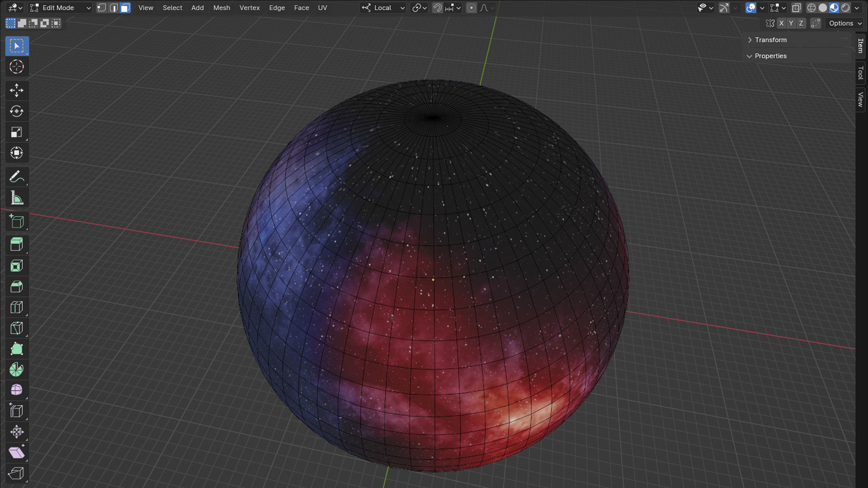The image size is (868, 488).
Task: Set selection mode to invert
Action: (44, 23)
